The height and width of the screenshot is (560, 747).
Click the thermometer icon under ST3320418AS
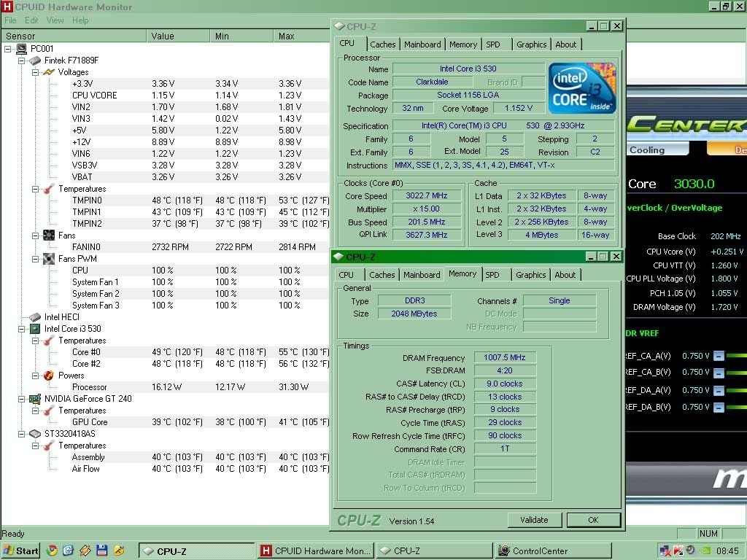click(x=49, y=446)
